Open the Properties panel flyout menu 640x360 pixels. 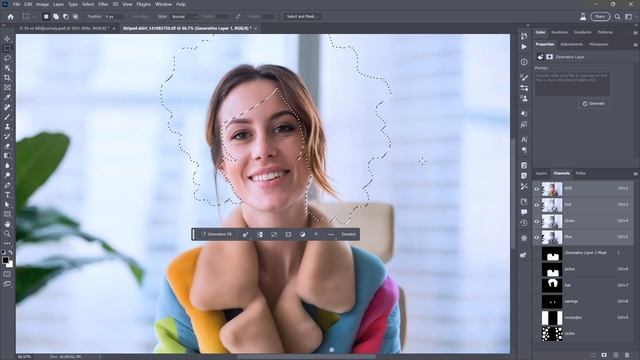(635, 44)
